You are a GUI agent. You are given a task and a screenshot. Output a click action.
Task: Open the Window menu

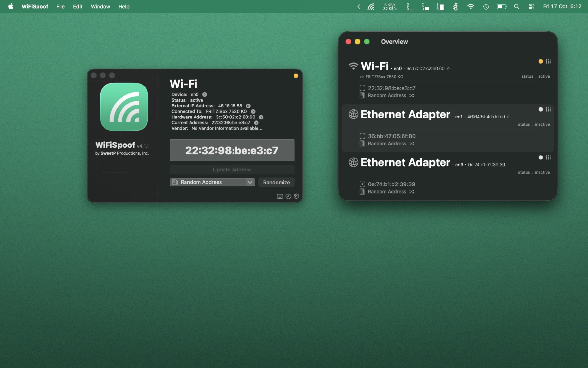pyautogui.click(x=100, y=7)
